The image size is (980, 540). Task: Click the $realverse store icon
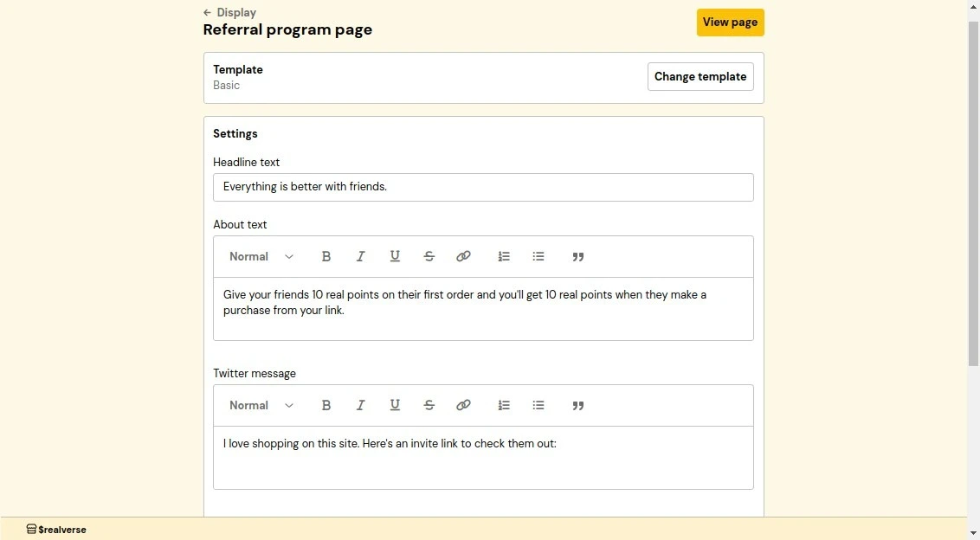tap(31, 530)
